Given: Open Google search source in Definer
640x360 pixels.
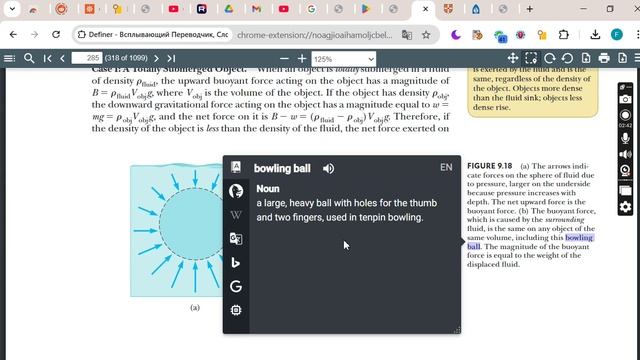Looking at the screenshot, I should (236, 287).
